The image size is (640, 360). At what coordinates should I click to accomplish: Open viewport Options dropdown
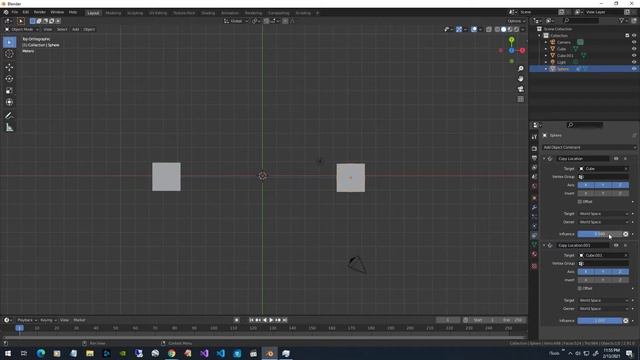(516, 21)
